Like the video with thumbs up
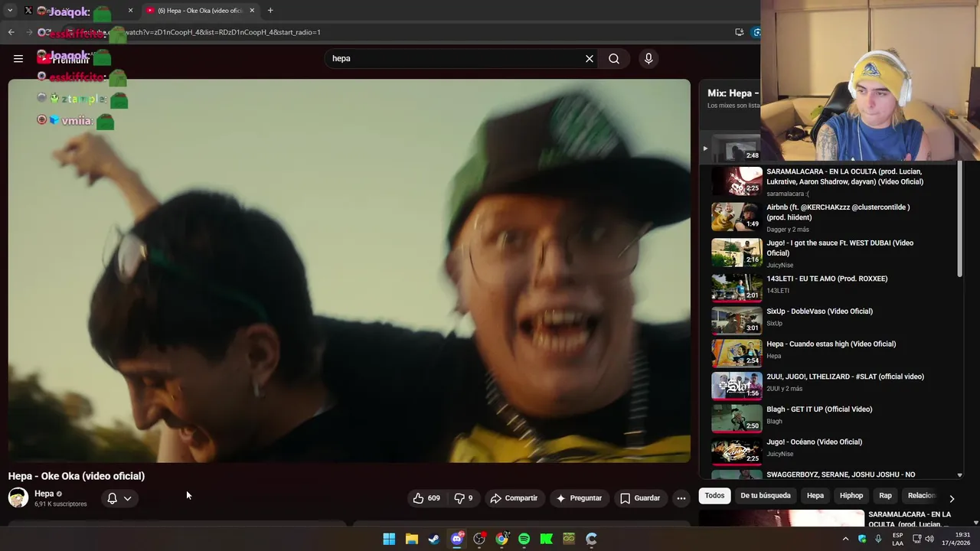Image resolution: width=980 pixels, height=551 pixels. click(426, 498)
